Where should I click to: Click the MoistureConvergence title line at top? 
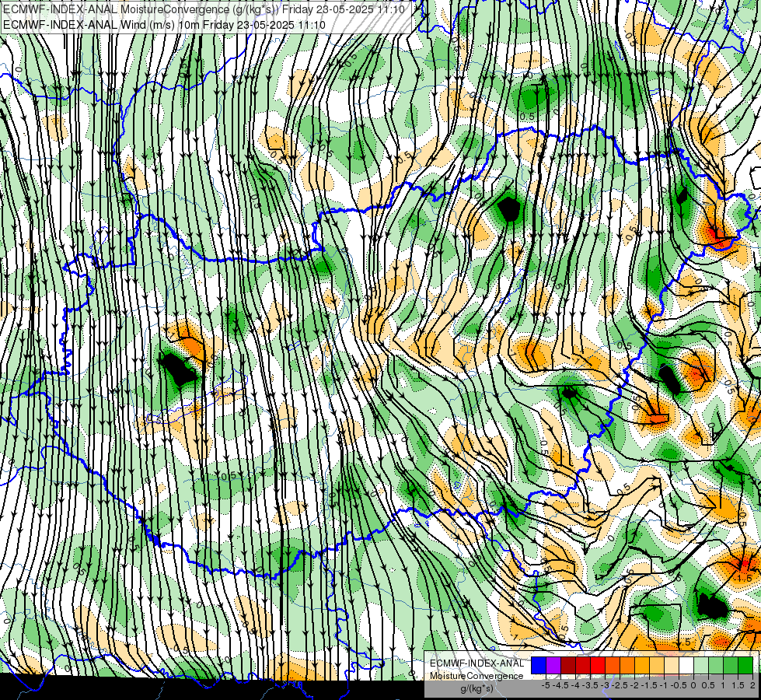[x=204, y=9]
